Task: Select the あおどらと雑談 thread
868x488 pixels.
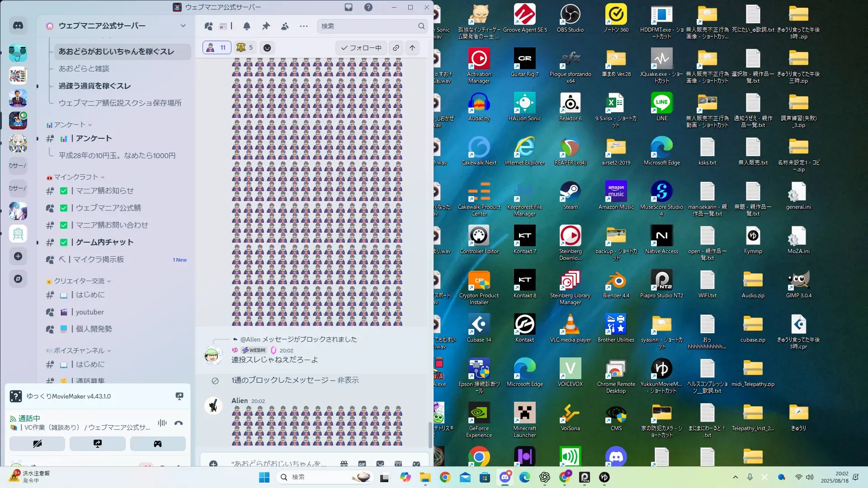Action: point(84,69)
